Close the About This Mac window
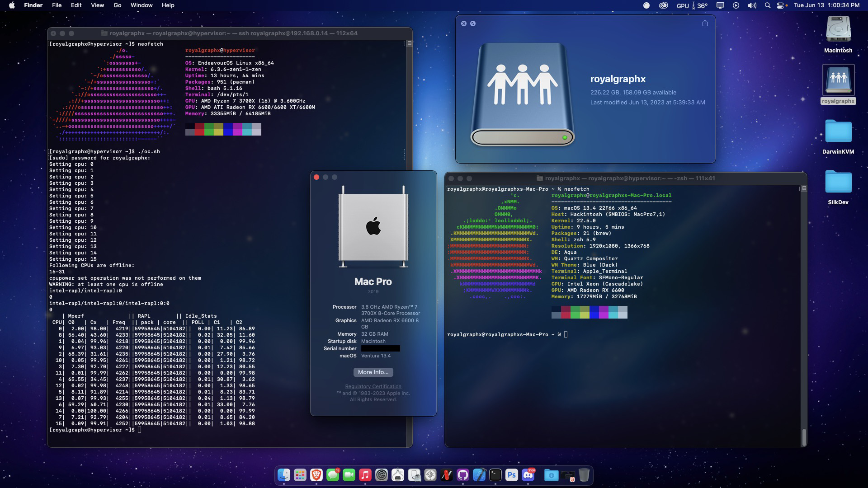This screenshot has height=488, width=868. click(x=316, y=177)
